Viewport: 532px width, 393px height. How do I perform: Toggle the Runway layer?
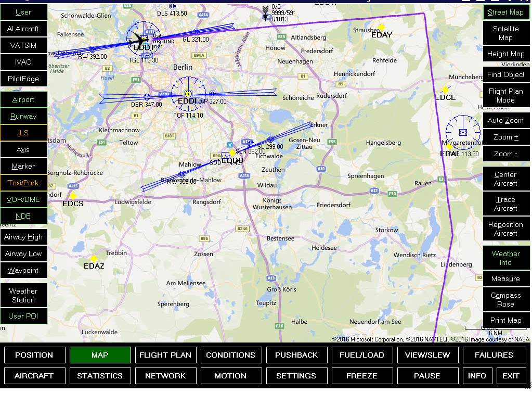click(23, 117)
